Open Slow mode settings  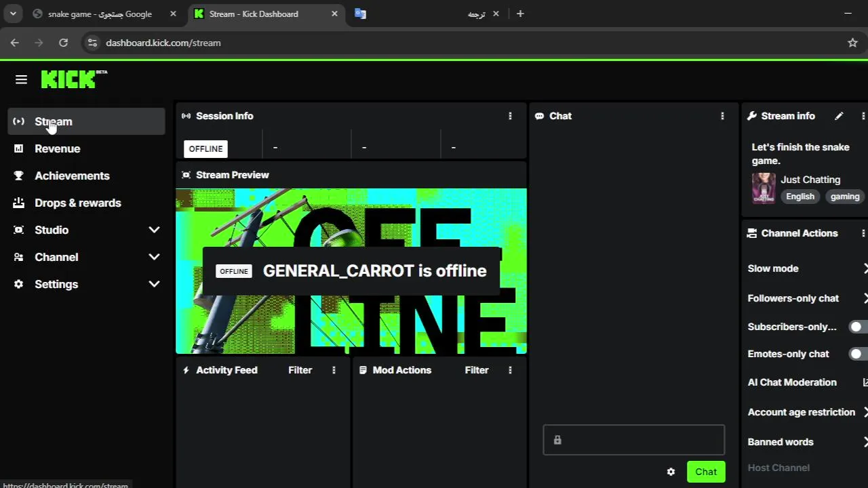point(808,268)
